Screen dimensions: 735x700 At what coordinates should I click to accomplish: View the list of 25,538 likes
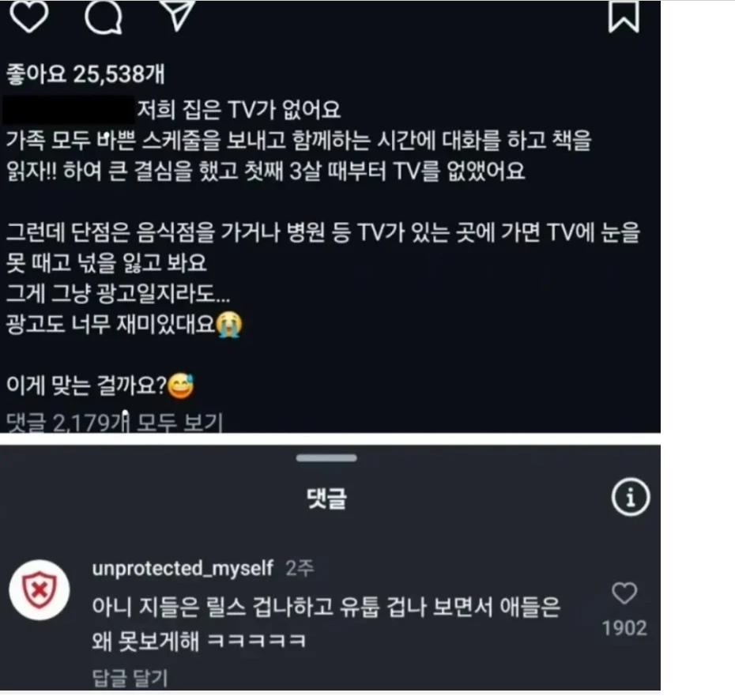tap(85, 74)
